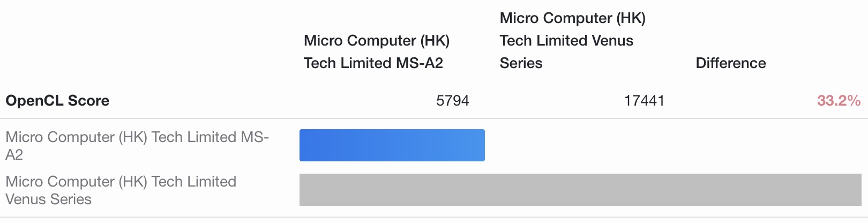Select the MS-A2 score value 5794
The height and width of the screenshot is (223, 868).
point(452,101)
